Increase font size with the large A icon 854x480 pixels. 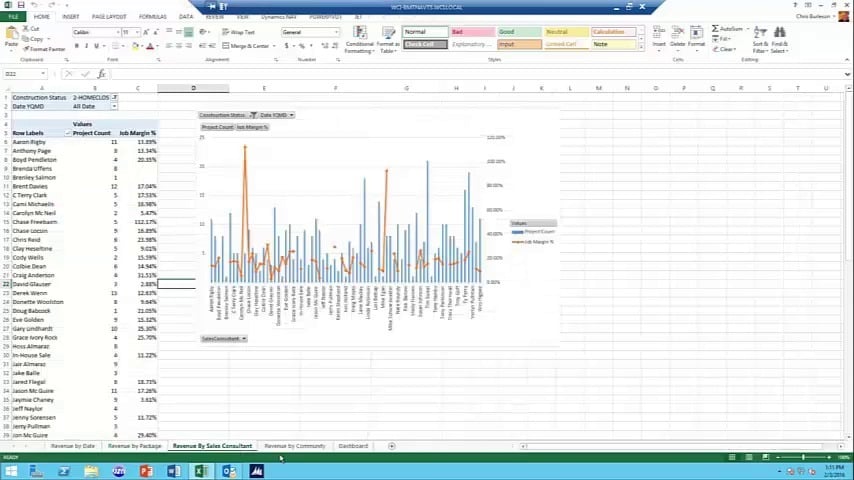(146, 33)
